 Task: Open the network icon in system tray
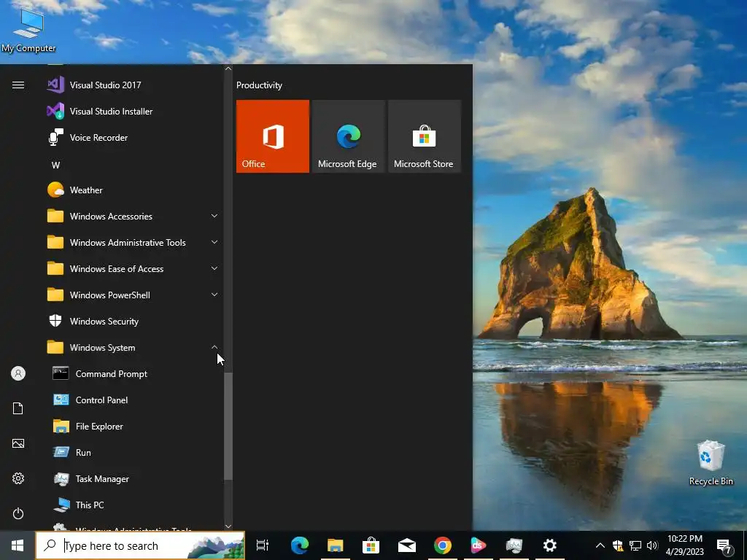[x=635, y=545]
